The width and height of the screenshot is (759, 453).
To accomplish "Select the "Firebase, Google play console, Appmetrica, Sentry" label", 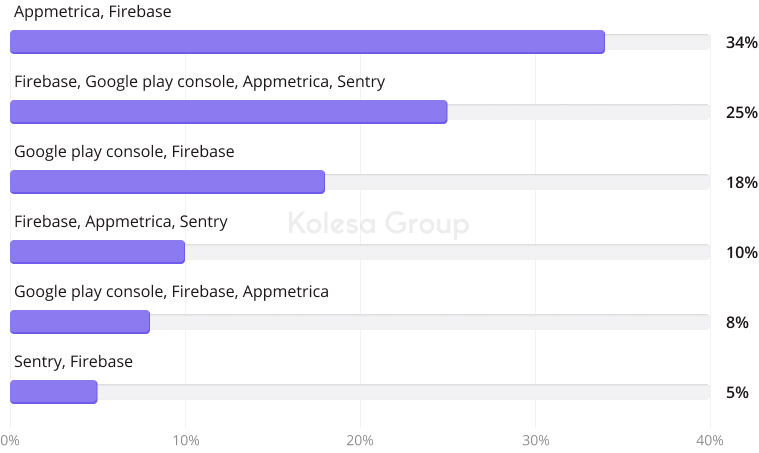I will (x=199, y=82).
